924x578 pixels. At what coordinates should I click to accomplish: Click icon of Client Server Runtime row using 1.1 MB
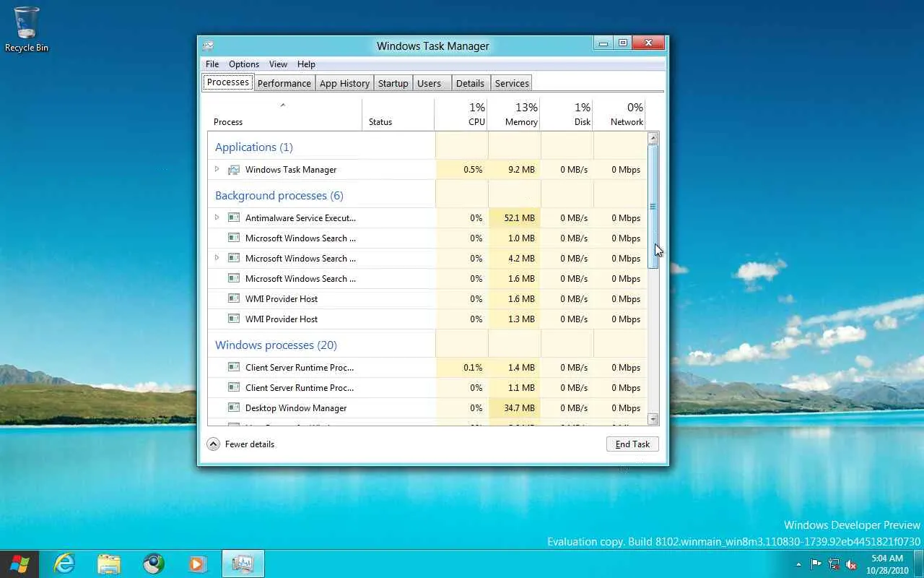pos(233,387)
